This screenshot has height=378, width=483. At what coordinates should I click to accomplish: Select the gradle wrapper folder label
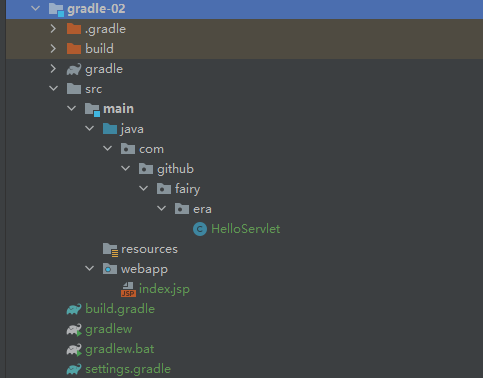(104, 69)
